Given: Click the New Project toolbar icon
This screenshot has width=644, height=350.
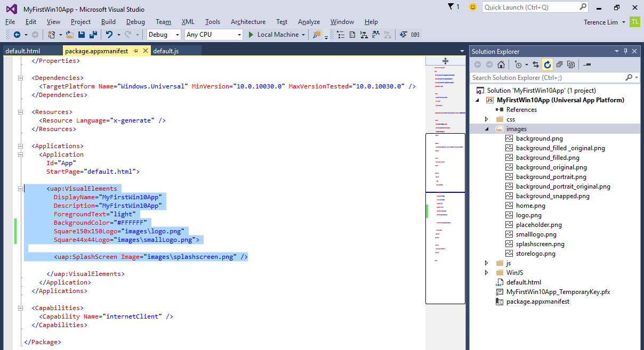Looking at the screenshot, I should coord(51,35).
